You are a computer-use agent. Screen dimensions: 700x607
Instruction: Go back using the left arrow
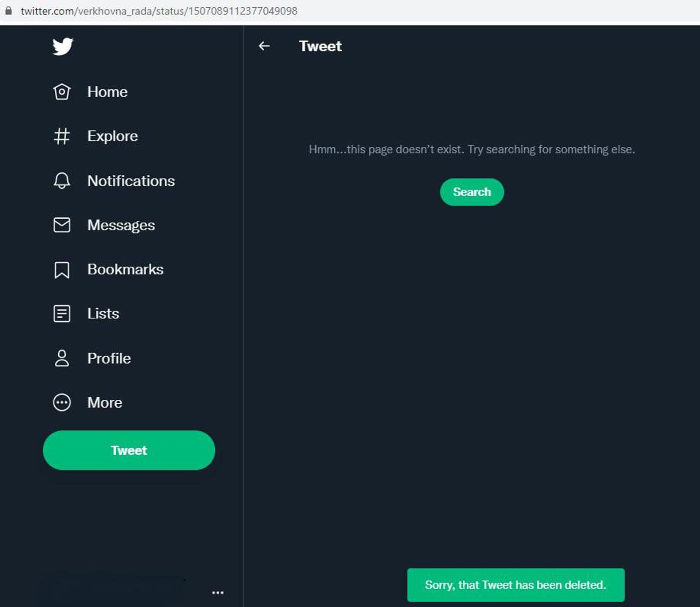(264, 46)
